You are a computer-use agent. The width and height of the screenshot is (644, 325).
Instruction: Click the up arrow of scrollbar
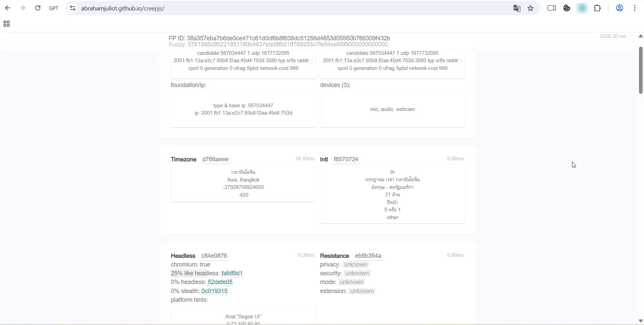641,36
